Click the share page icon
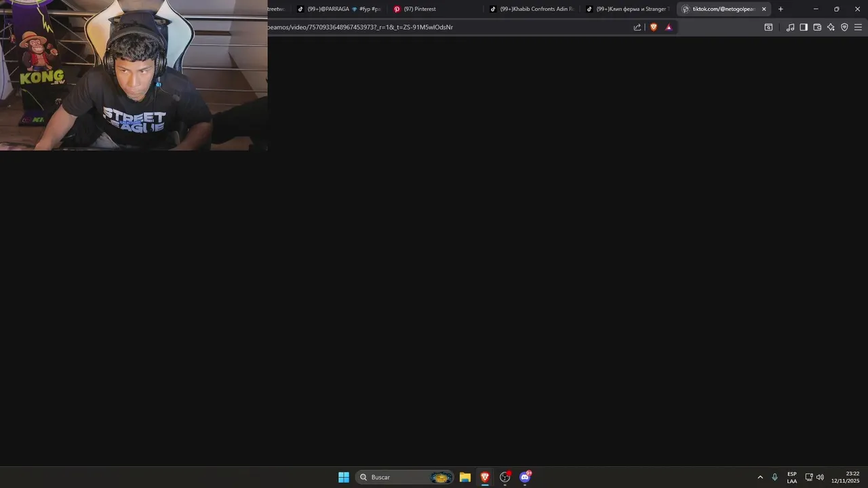This screenshot has height=488, width=868. point(637,27)
